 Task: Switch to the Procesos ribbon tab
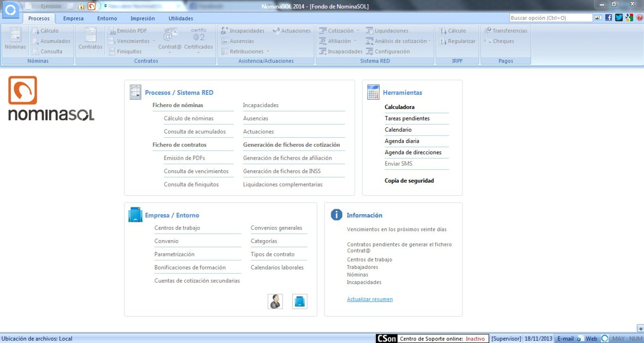tap(39, 18)
